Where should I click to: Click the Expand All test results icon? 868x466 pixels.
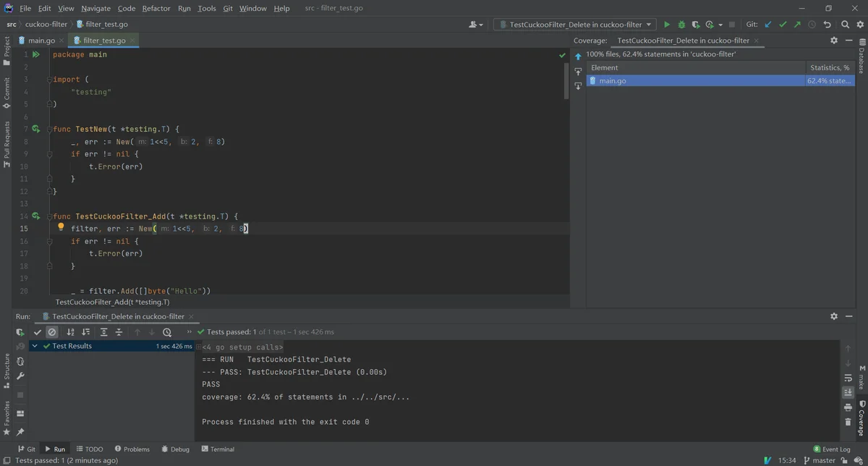(x=104, y=332)
